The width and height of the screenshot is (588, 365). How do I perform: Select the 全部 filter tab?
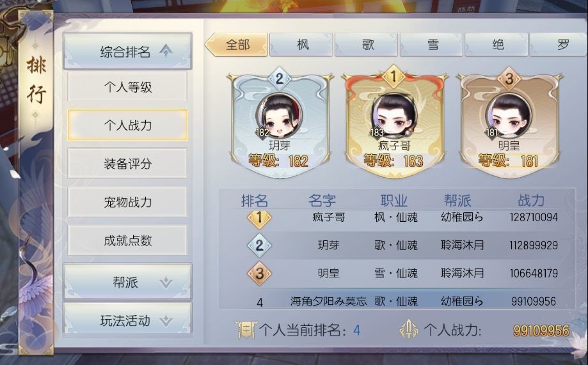(x=236, y=45)
